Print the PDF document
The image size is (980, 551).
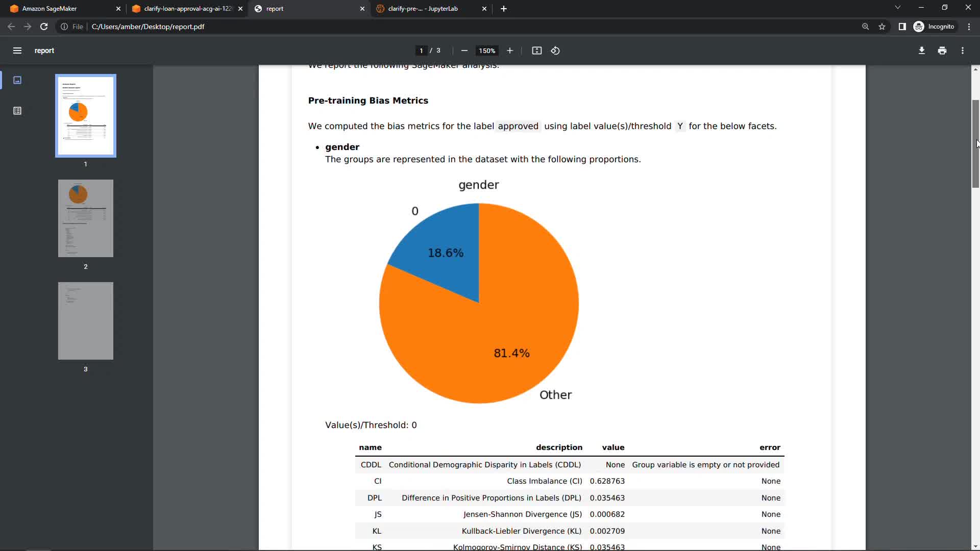point(942,51)
